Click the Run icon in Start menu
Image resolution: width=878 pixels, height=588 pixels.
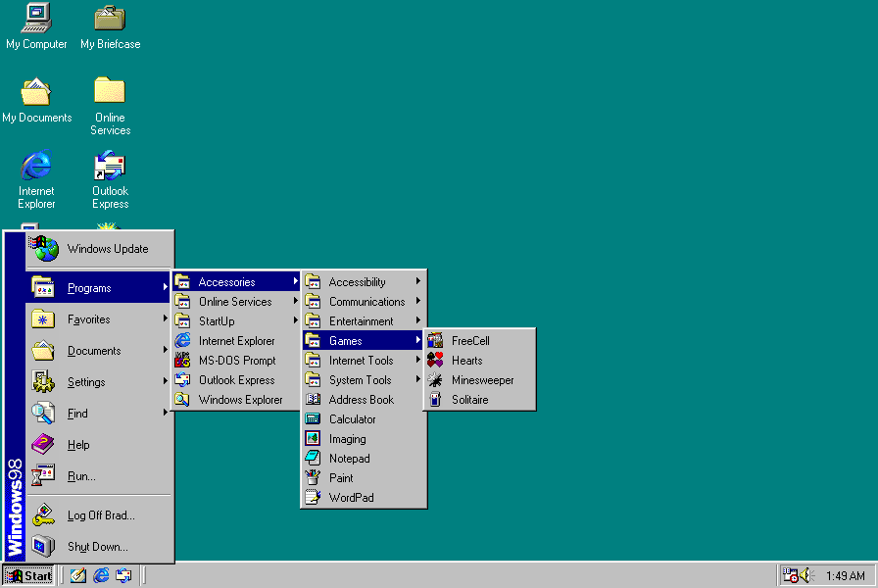(x=43, y=476)
